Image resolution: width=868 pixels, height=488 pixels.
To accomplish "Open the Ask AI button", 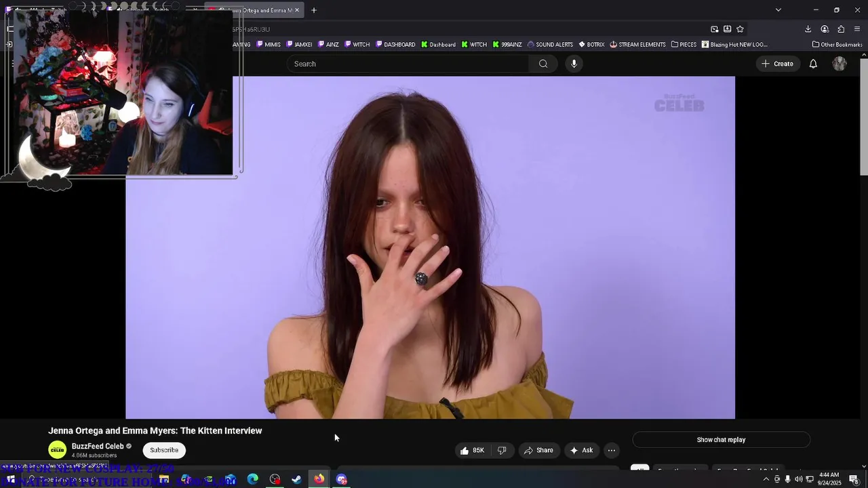I will [581, 450].
